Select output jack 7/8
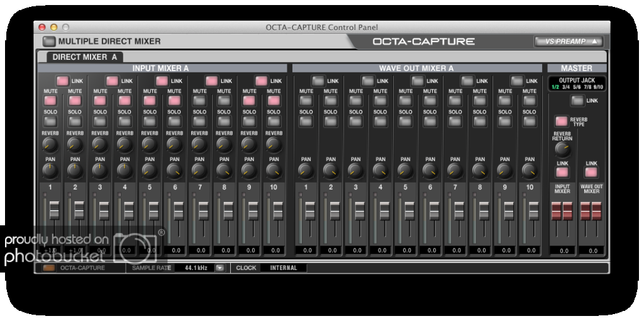This screenshot has height=321, width=644. (x=587, y=87)
